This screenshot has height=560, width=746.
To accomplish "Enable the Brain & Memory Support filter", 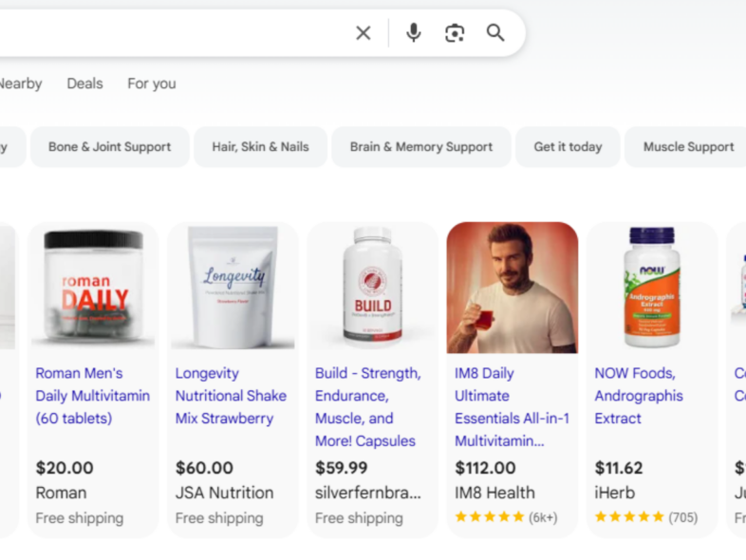I will pos(420,147).
